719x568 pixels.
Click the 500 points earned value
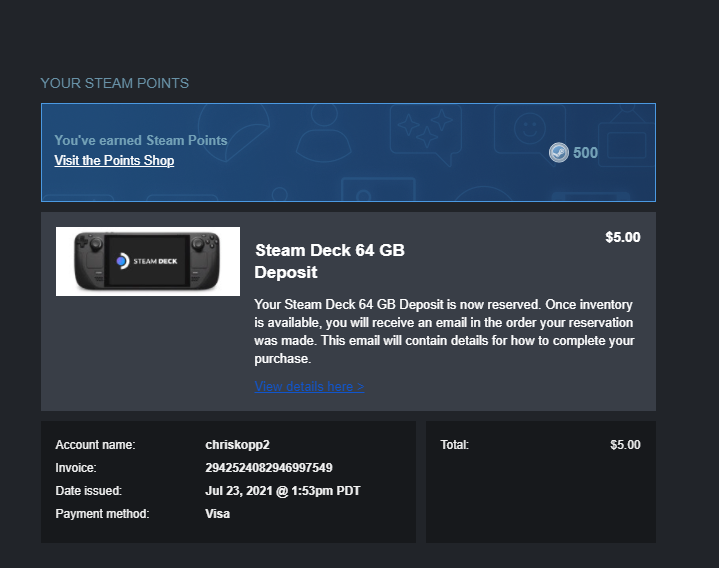tap(585, 153)
